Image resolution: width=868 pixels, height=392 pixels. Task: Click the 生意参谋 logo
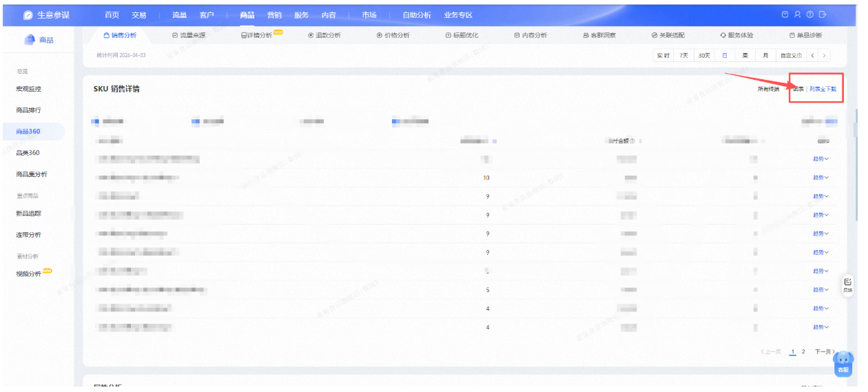pyautogui.click(x=45, y=14)
